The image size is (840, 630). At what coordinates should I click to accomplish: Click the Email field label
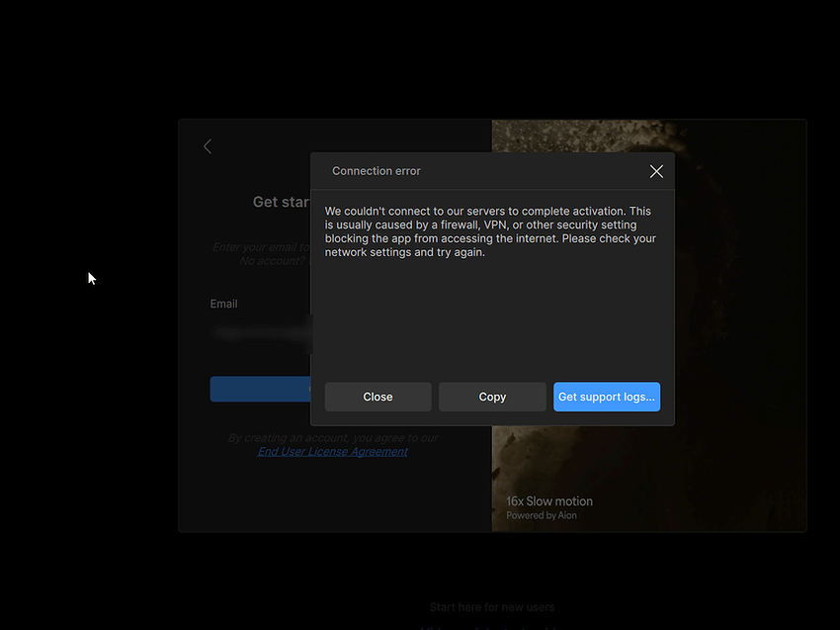coord(224,304)
